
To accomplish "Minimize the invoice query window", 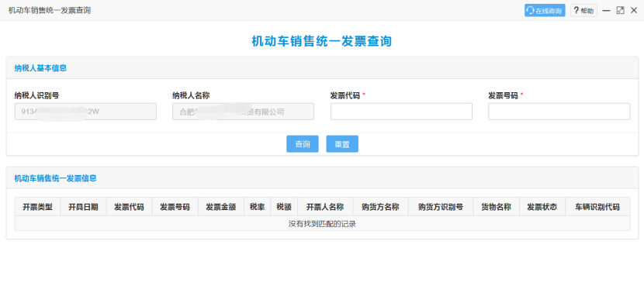I will coord(606,11).
